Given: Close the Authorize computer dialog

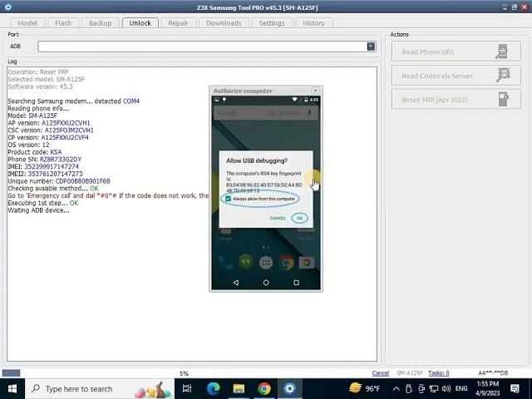Looking at the screenshot, I should [x=316, y=91].
